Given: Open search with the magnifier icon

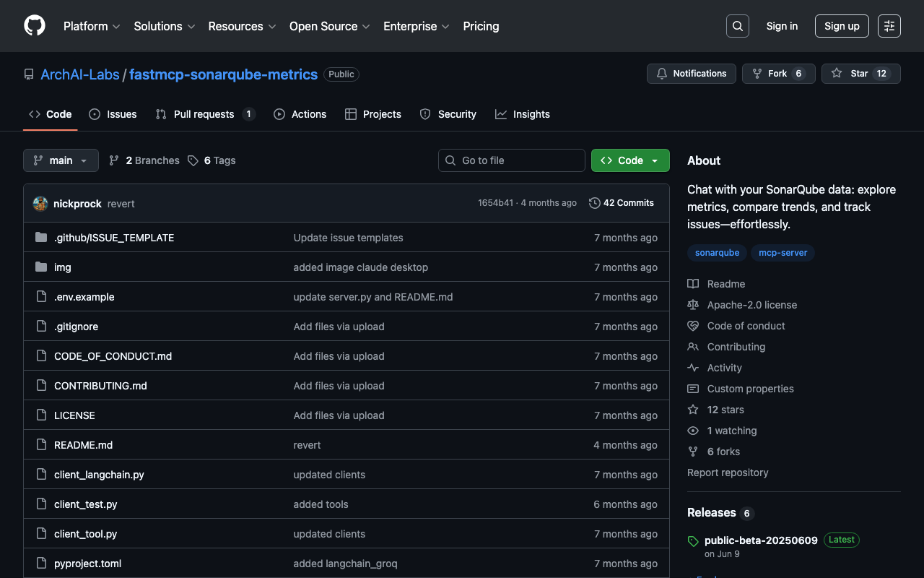Looking at the screenshot, I should 737,26.
